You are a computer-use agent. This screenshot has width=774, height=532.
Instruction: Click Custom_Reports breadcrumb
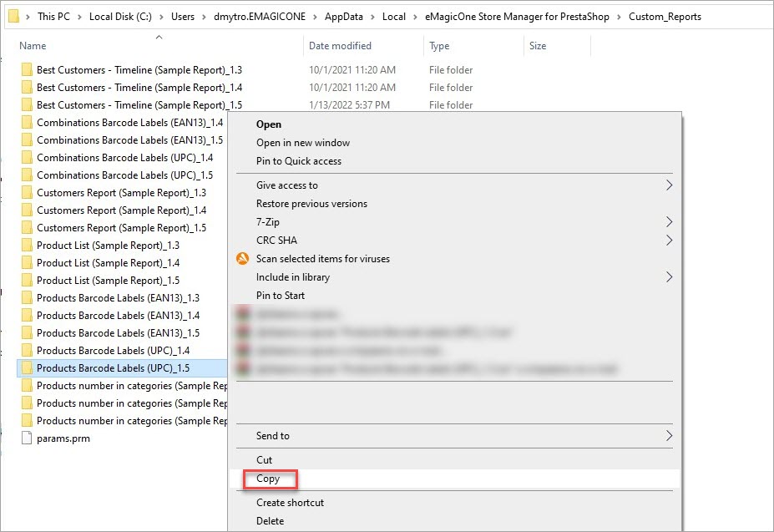pos(665,17)
